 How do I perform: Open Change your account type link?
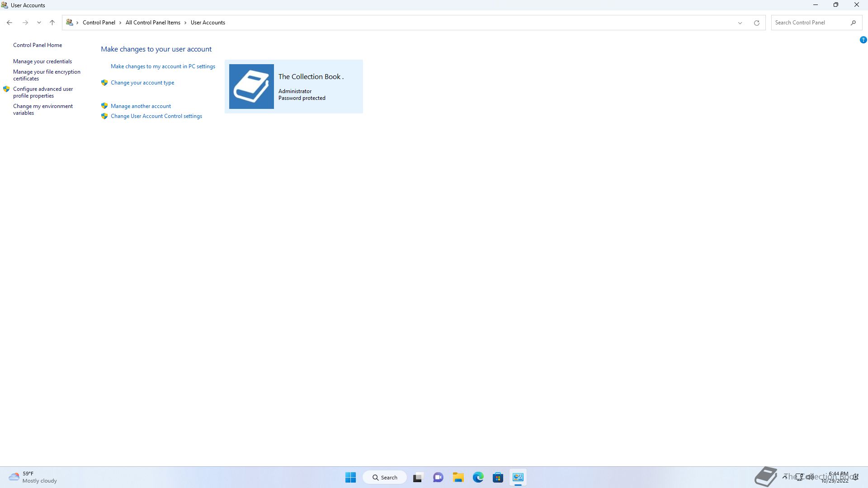(x=142, y=83)
